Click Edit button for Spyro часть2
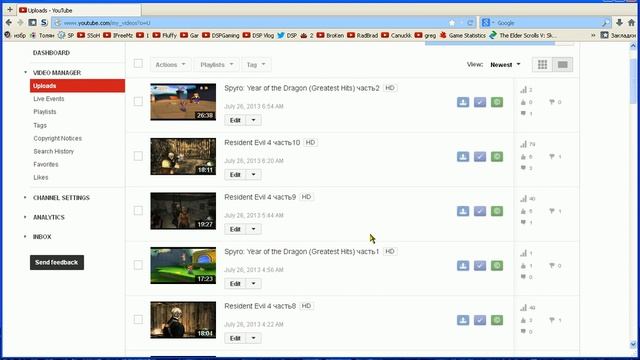Image resolution: width=640 pixels, height=360 pixels. [235, 120]
